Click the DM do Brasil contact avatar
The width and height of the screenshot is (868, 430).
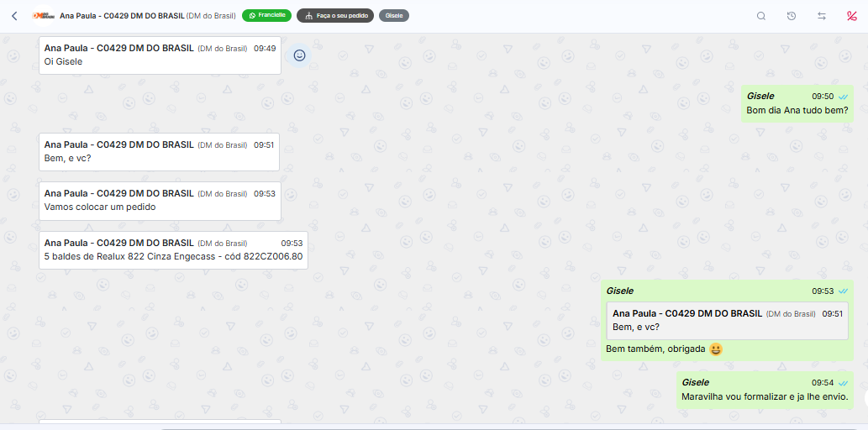tap(43, 16)
